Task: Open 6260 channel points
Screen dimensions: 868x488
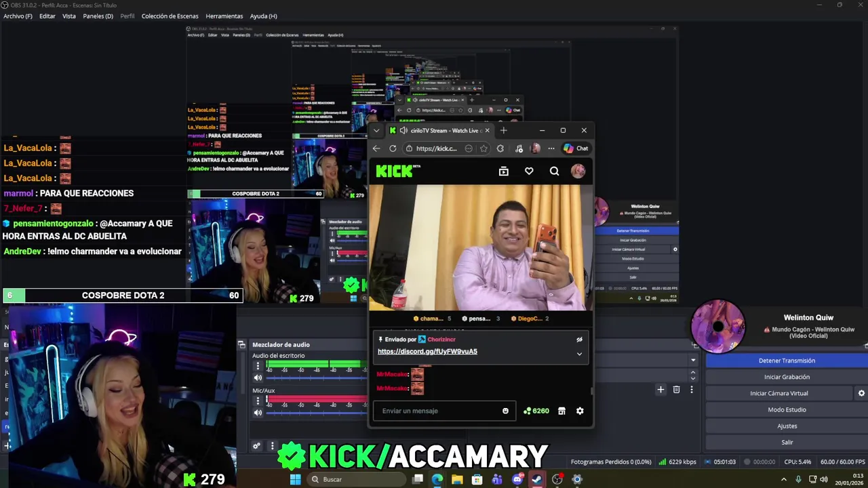Action: click(536, 411)
